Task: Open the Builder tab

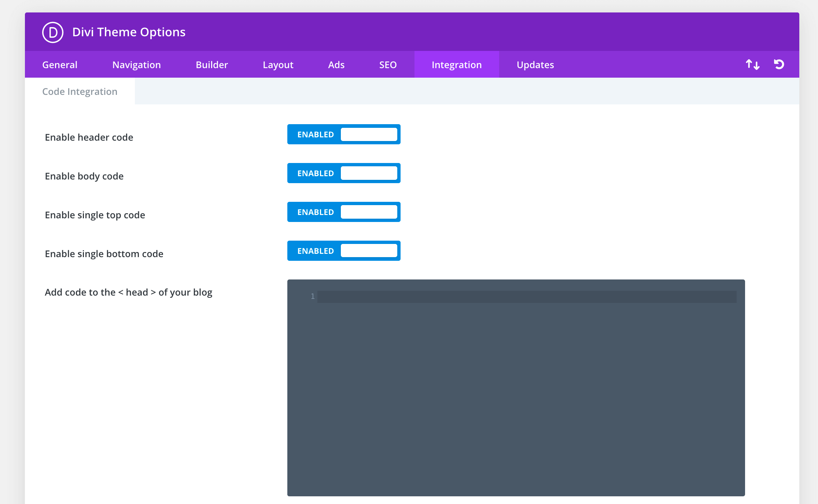Action: [211, 65]
